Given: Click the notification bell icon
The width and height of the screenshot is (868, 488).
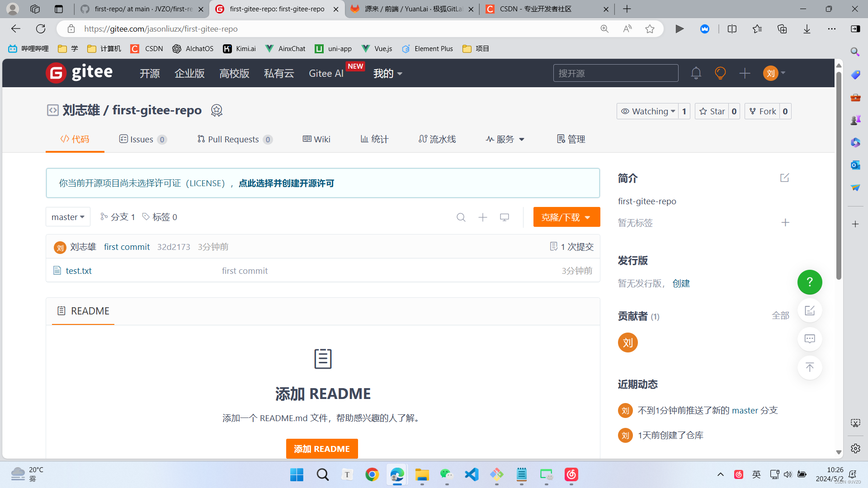Looking at the screenshot, I should click(x=696, y=73).
